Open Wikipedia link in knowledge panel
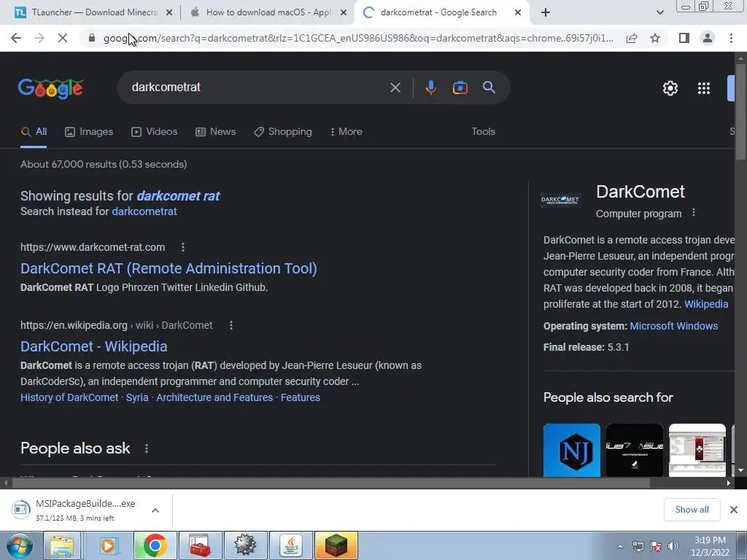Image resolution: width=747 pixels, height=560 pixels. coord(706,304)
